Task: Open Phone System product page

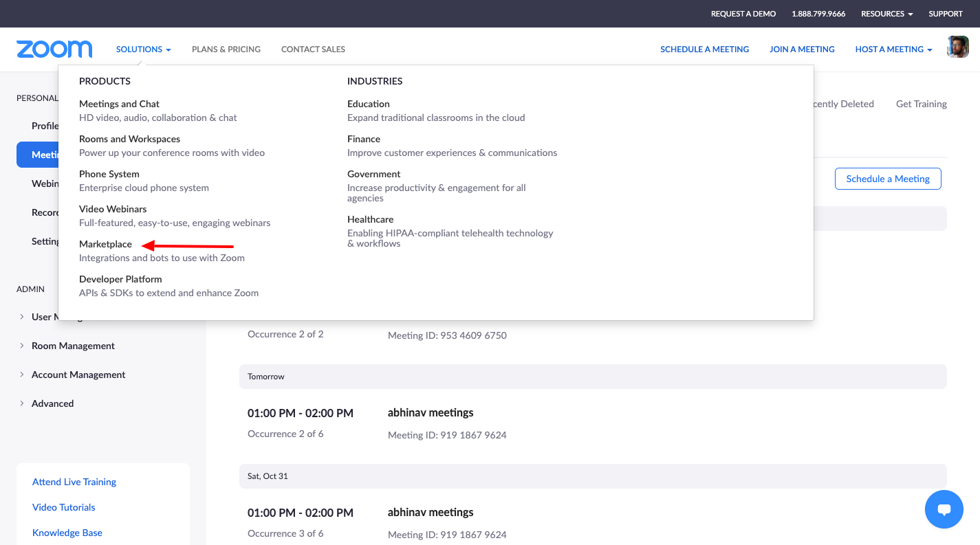Action: tap(109, 174)
